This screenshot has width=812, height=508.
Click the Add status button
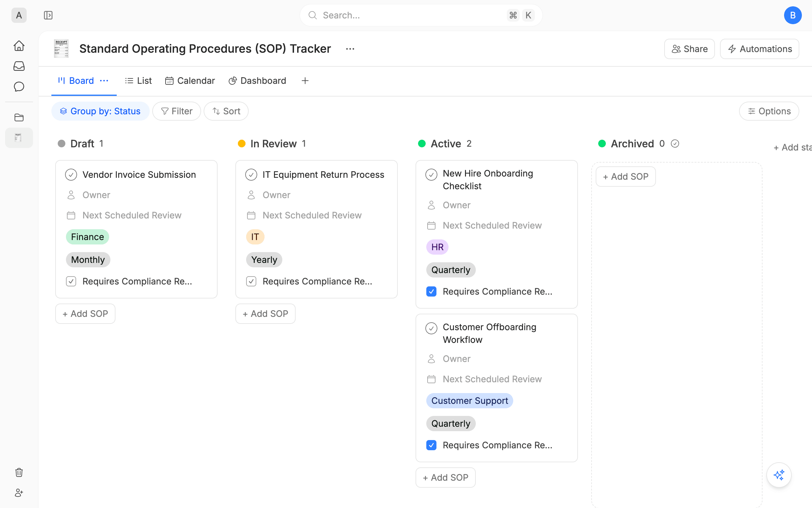(793, 147)
